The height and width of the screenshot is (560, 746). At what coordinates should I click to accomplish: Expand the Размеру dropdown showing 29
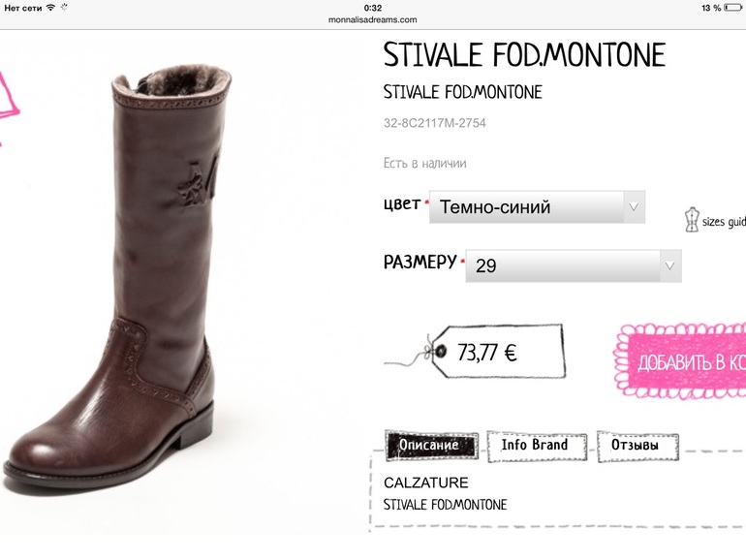click(573, 264)
